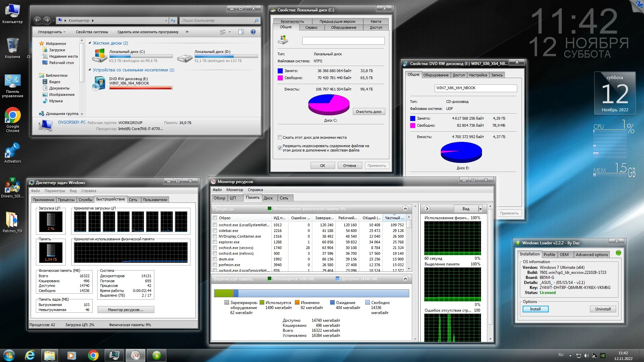
Task: Enable 'Сжать этот диск' checkbox
Action: click(x=280, y=137)
